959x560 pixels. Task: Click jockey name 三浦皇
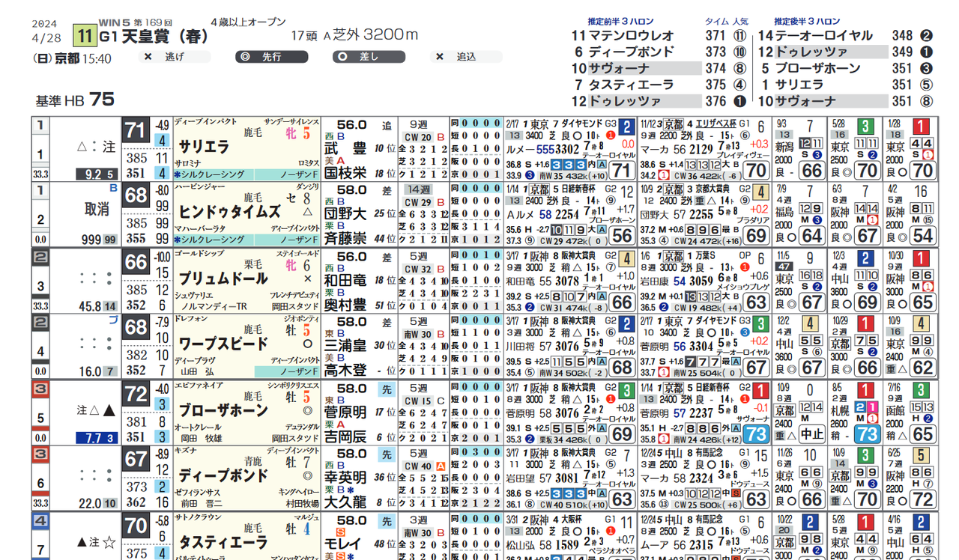(x=345, y=344)
